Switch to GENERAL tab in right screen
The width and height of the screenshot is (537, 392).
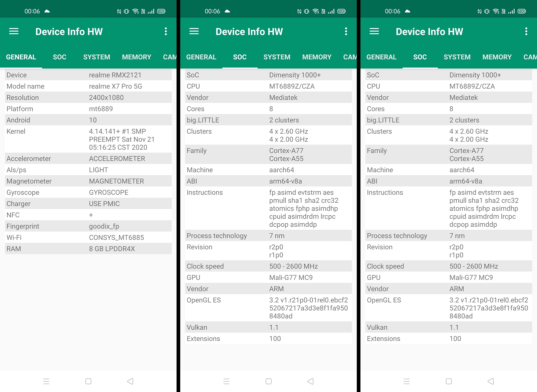coord(381,57)
